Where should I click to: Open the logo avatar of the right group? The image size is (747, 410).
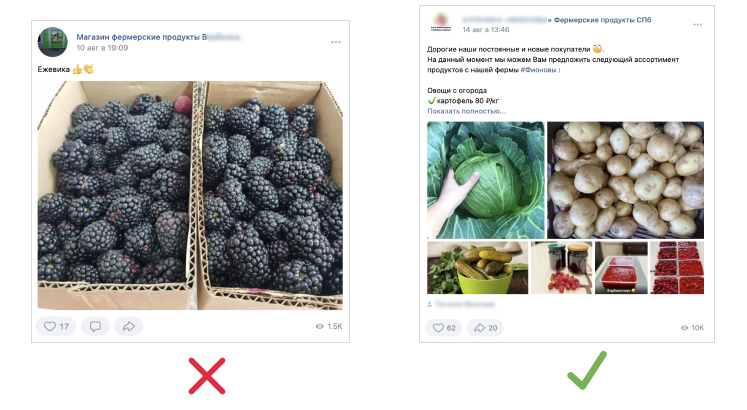point(441,23)
